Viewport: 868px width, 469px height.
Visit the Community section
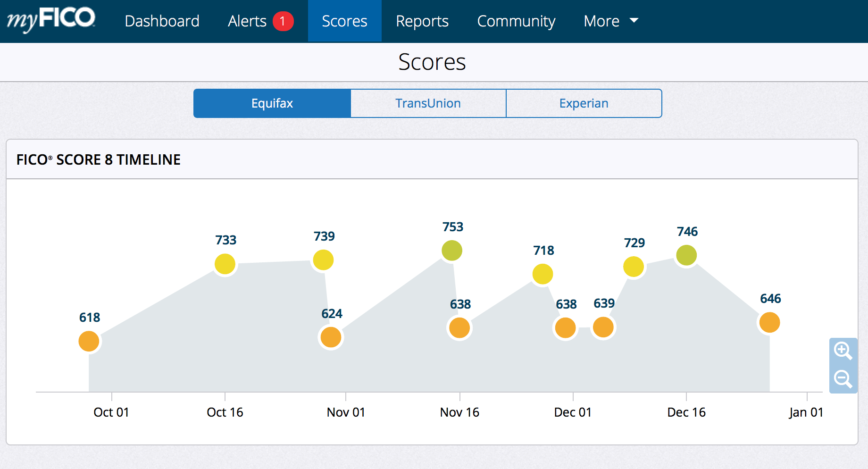point(516,21)
